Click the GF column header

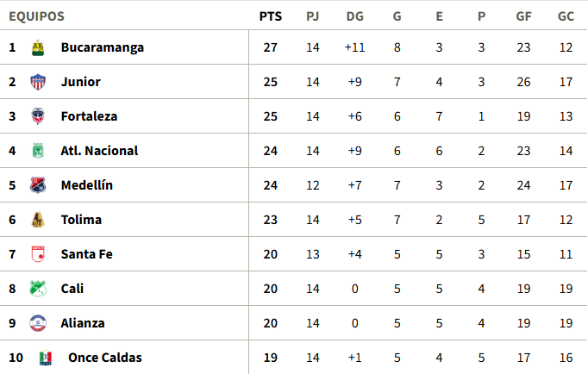click(x=523, y=16)
